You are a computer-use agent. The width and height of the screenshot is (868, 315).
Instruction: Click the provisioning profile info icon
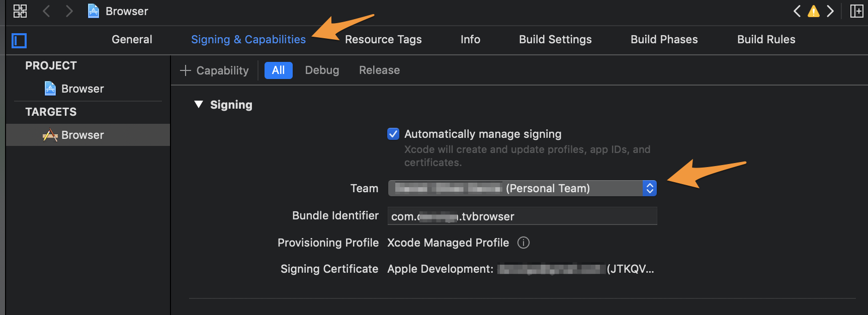524,243
